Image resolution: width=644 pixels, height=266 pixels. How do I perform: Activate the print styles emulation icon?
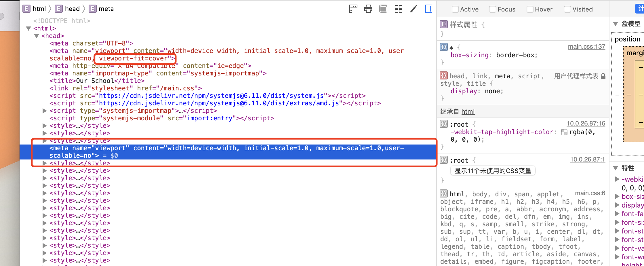[x=368, y=9]
